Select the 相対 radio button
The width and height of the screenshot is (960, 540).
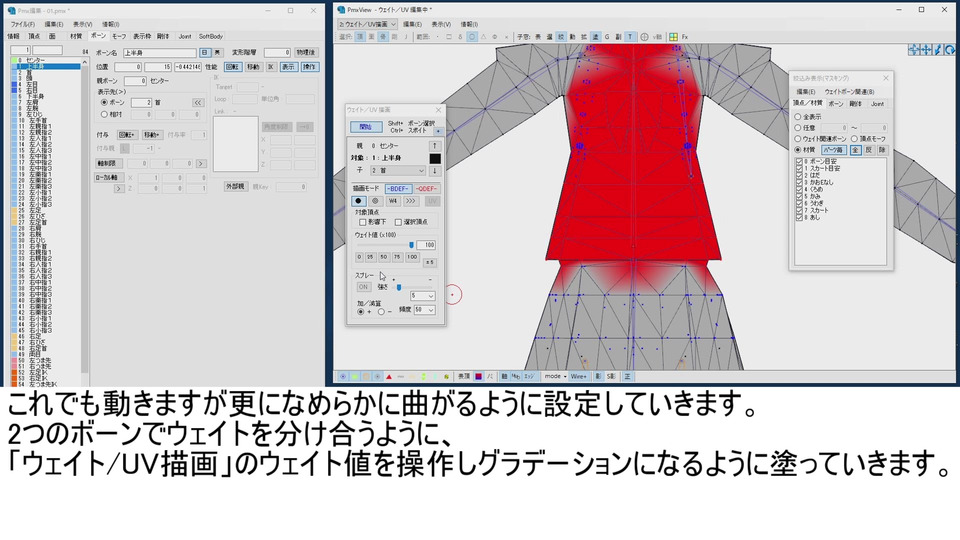coord(105,114)
